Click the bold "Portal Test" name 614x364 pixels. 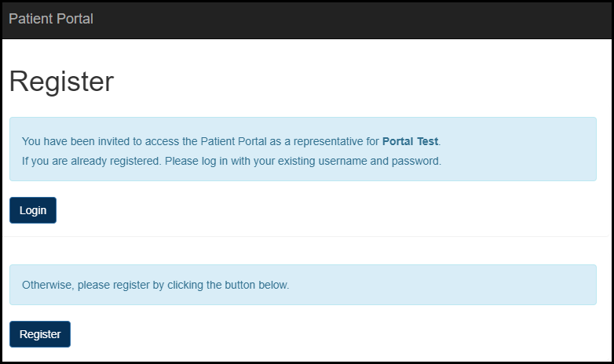click(411, 141)
